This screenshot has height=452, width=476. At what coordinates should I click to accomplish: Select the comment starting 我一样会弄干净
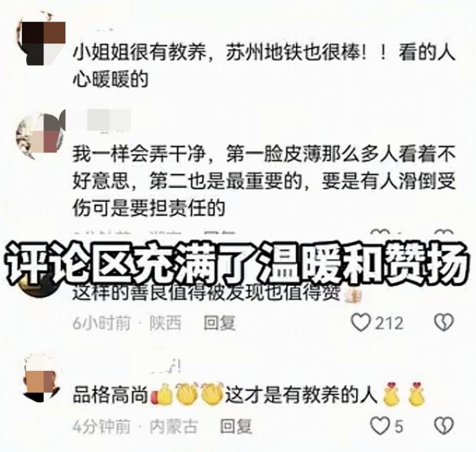click(x=264, y=181)
